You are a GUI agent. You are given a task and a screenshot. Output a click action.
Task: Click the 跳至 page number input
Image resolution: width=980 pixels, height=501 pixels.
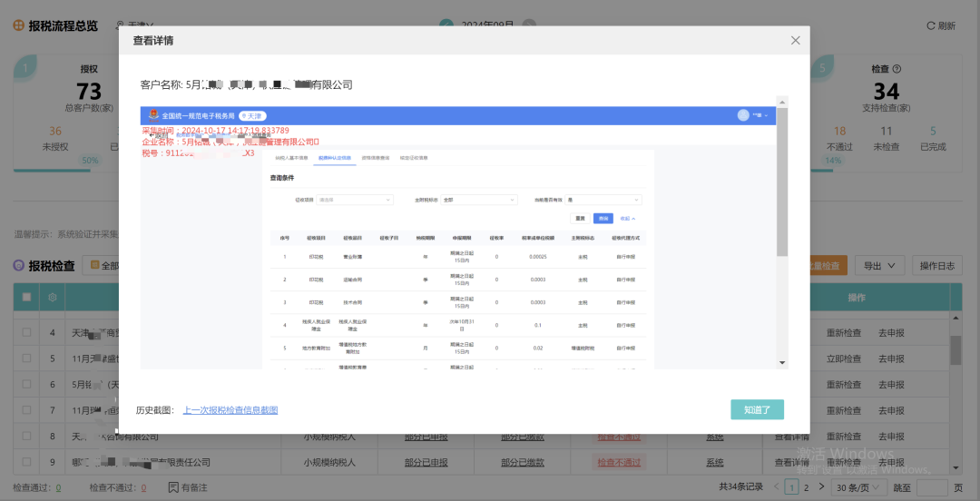pyautogui.click(x=932, y=487)
